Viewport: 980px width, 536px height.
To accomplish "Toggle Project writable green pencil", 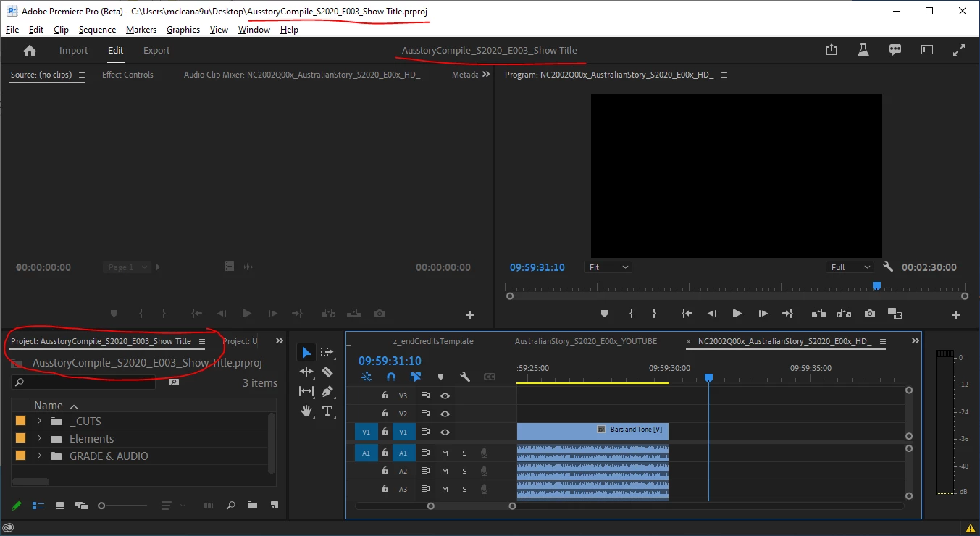I will point(17,505).
